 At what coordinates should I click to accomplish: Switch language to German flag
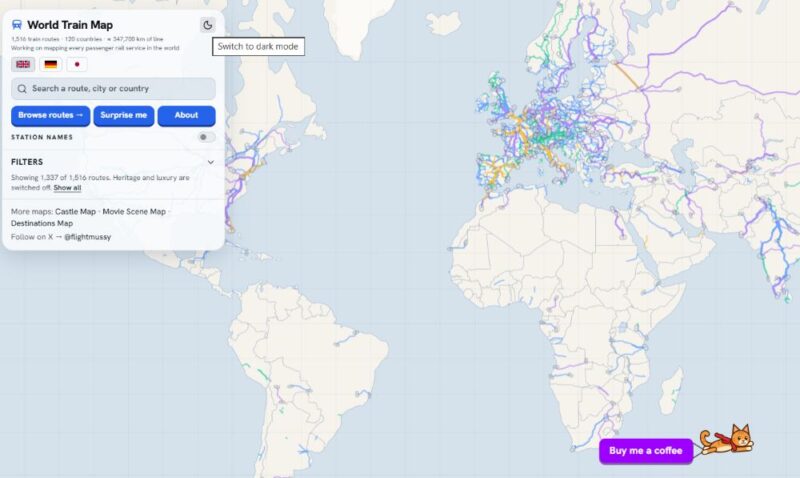[x=51, y=64]
